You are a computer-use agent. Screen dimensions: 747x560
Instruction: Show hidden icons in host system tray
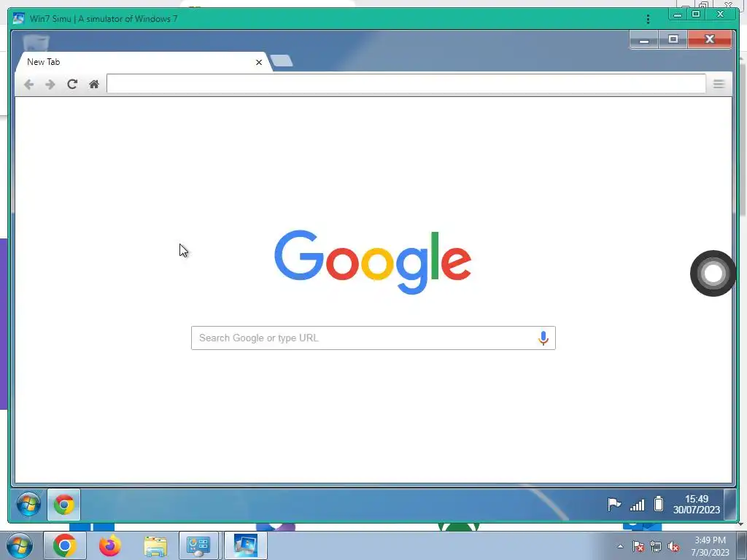(620, 546)
